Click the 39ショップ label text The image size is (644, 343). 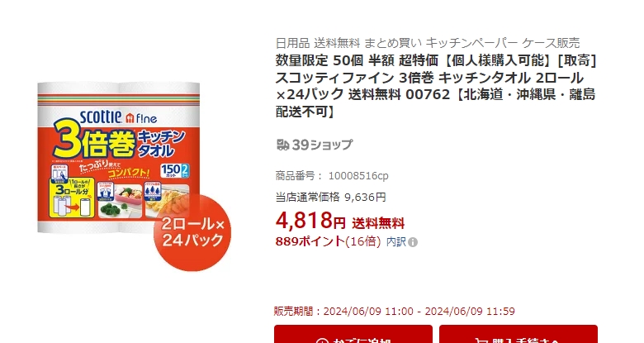[x=322, y=145]
